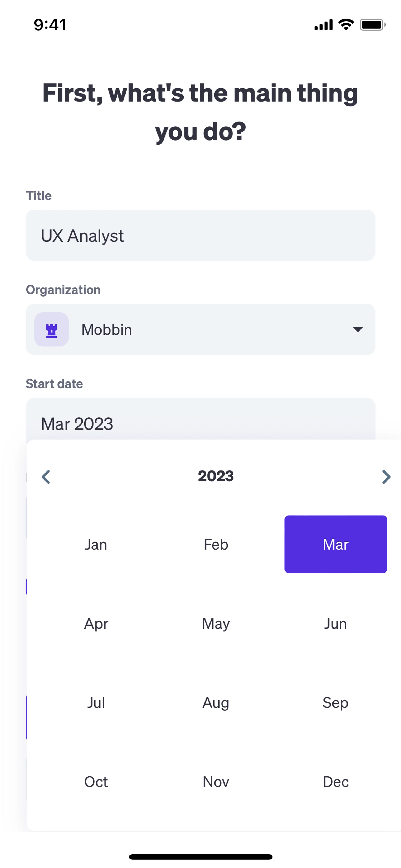Click the 2023 year label
The image size is (401, 868).
tap(216, 476)
